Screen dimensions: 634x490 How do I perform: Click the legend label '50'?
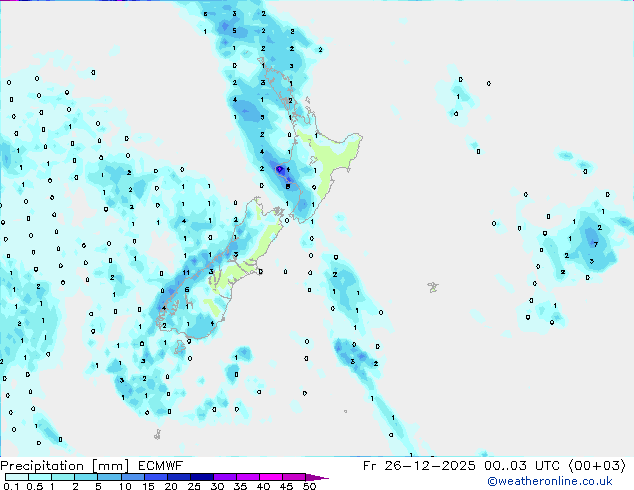309,486
